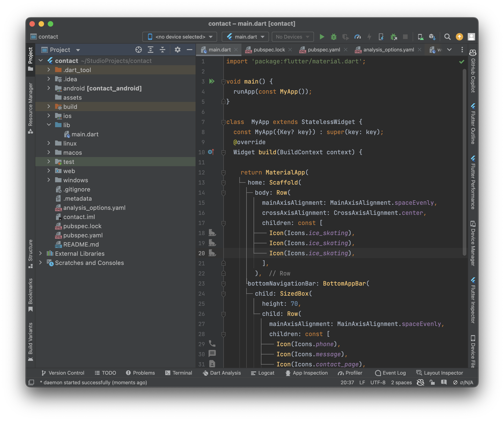Click the run gutter arrow at line 3

tap(212, 81)
